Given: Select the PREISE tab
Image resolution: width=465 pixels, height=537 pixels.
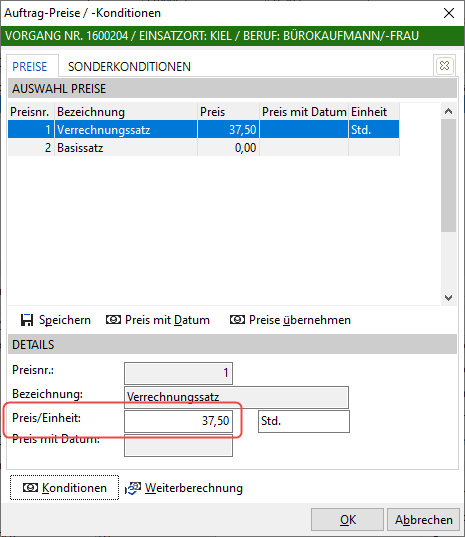Looking at the screenshot, I should click(x=30, y=66).
